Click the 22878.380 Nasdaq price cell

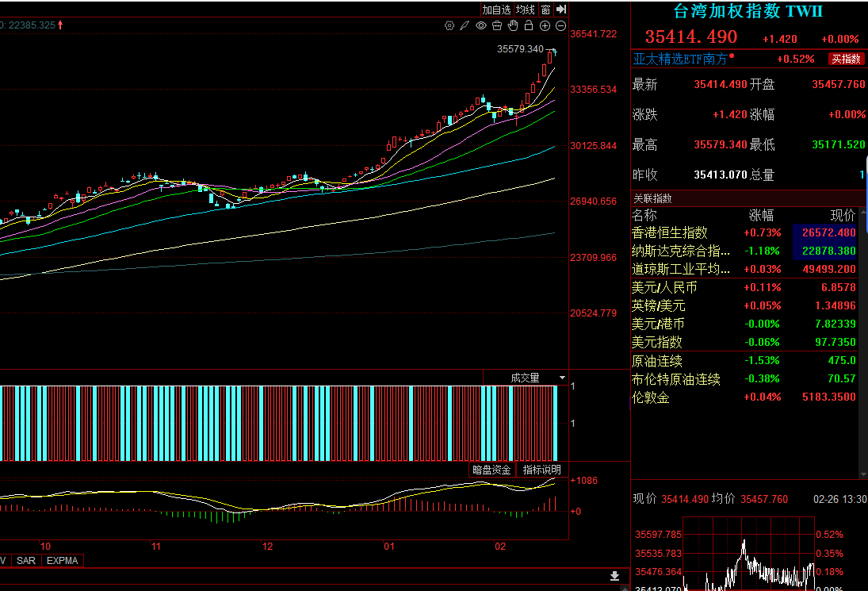825,251
